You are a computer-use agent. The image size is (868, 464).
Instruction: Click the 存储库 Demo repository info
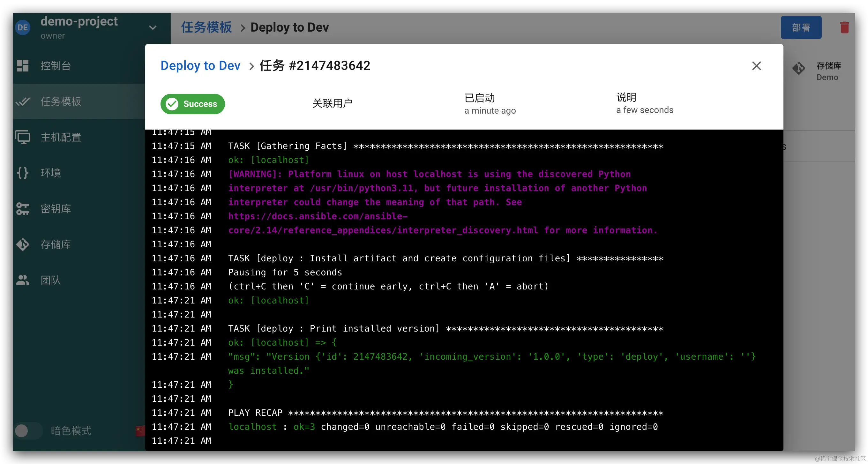828,71
